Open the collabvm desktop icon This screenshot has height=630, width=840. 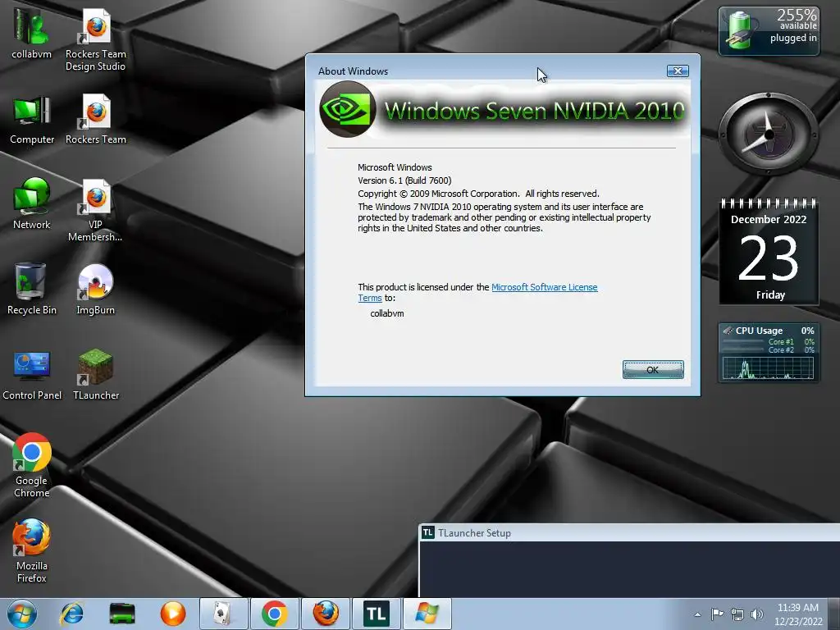[31, 33]
